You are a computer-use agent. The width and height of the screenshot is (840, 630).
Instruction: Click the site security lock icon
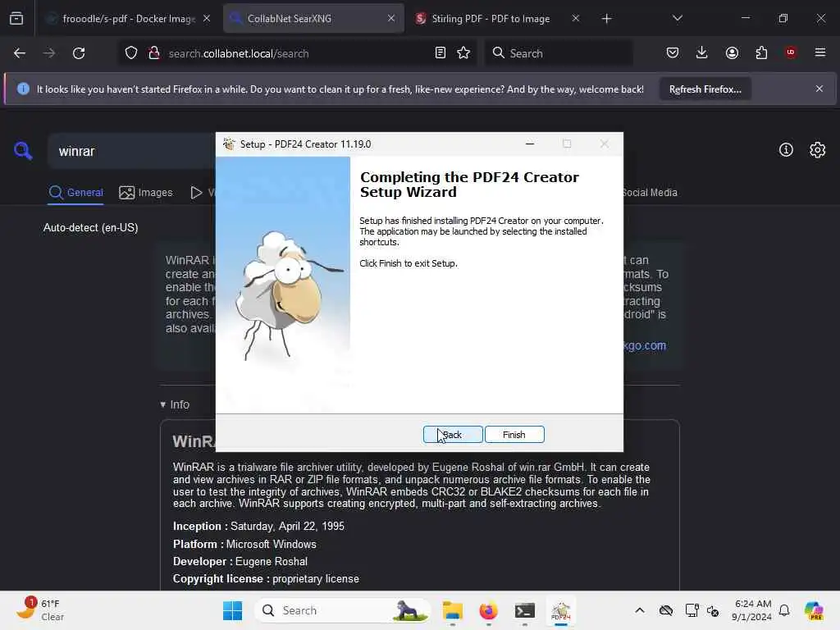(x=154, y=53)
